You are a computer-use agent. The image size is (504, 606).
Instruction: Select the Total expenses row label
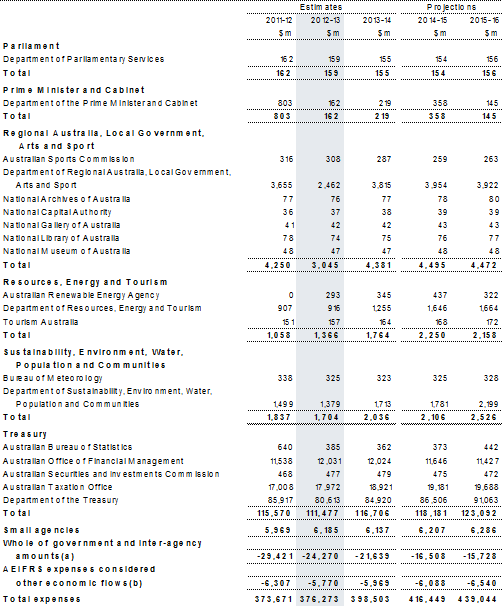[41, 599]
